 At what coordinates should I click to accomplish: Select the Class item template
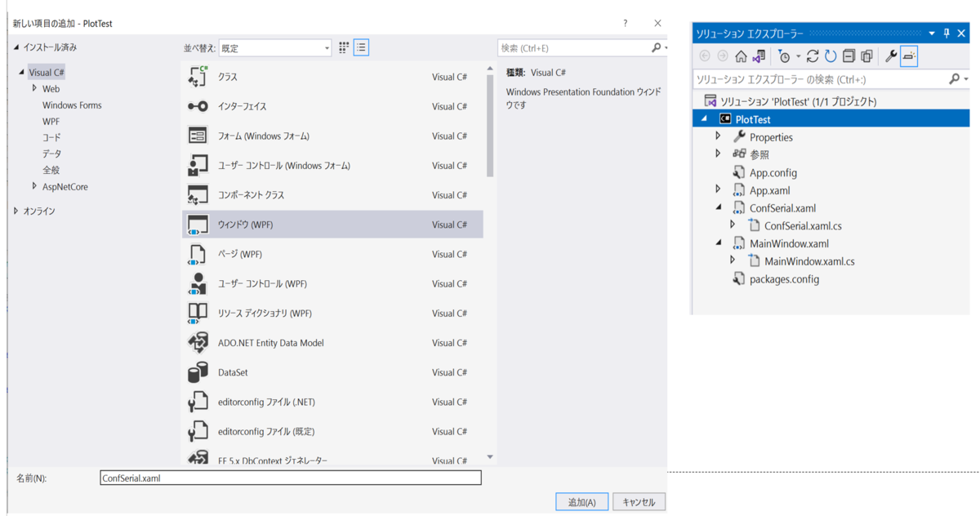pyautogui.click(x=229, y=77)
